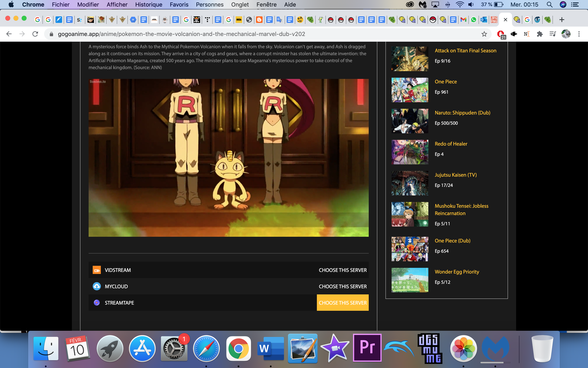View site info via the padlock icon
The height and width of the screenshot is (368, 588).
pos(51,34)
